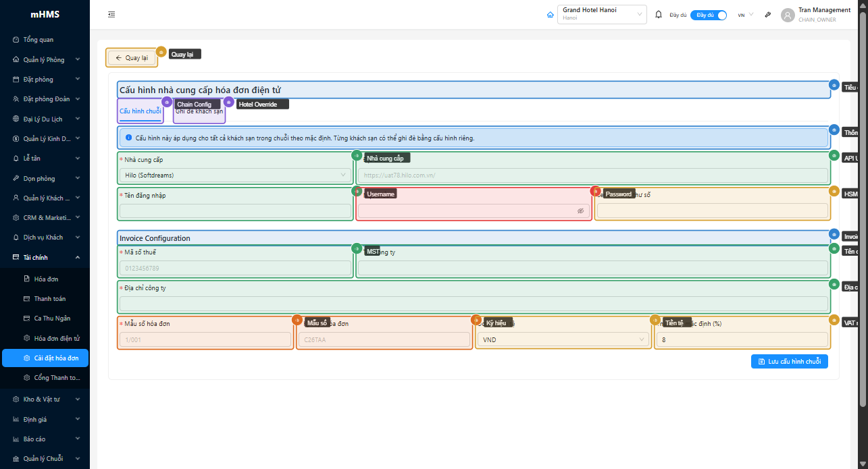Image resolution: width=868 pixels, height=469 pixels.
Task: Switch to the Cấu hình chuỗi tab
Action: [x=140, y=111]
